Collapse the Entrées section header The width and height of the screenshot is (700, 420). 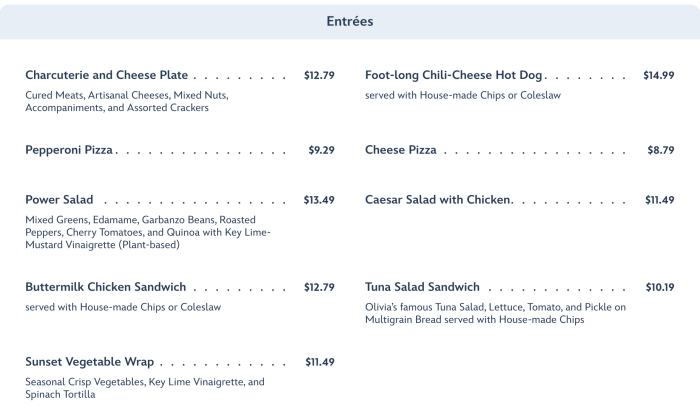coord(350,21)
